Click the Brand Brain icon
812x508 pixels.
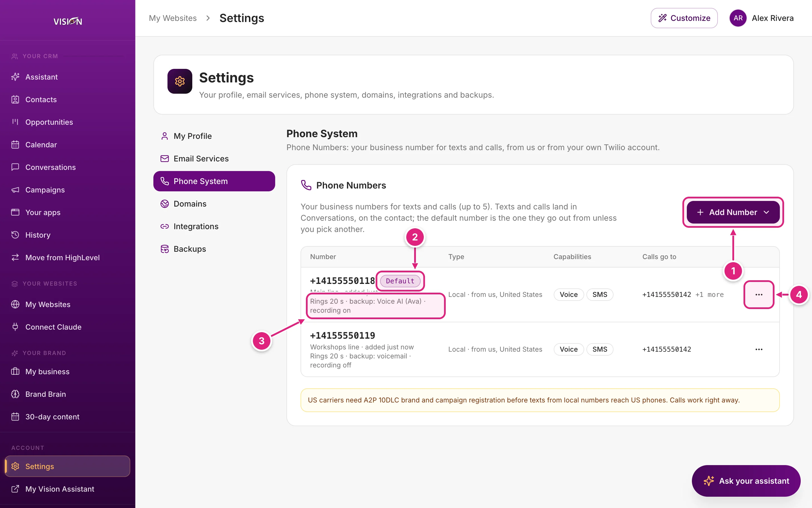[15, 394]
